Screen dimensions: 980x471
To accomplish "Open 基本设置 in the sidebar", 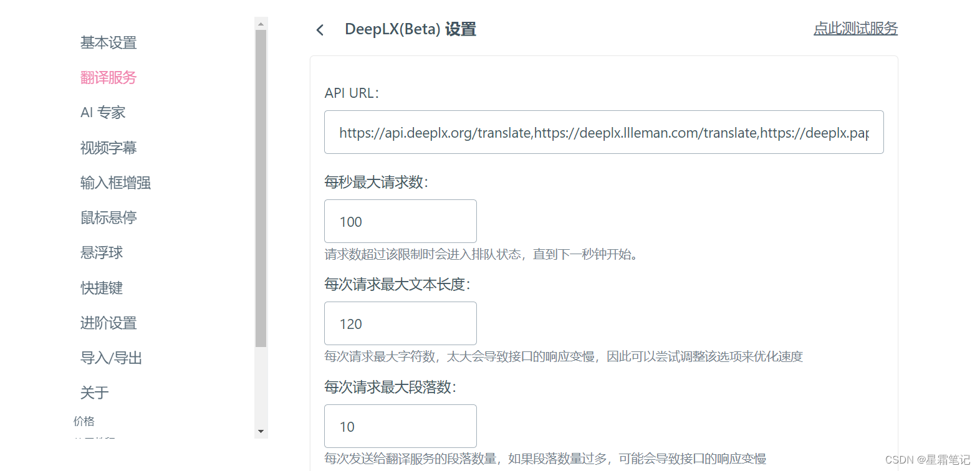I will click(x=108, y=42).
